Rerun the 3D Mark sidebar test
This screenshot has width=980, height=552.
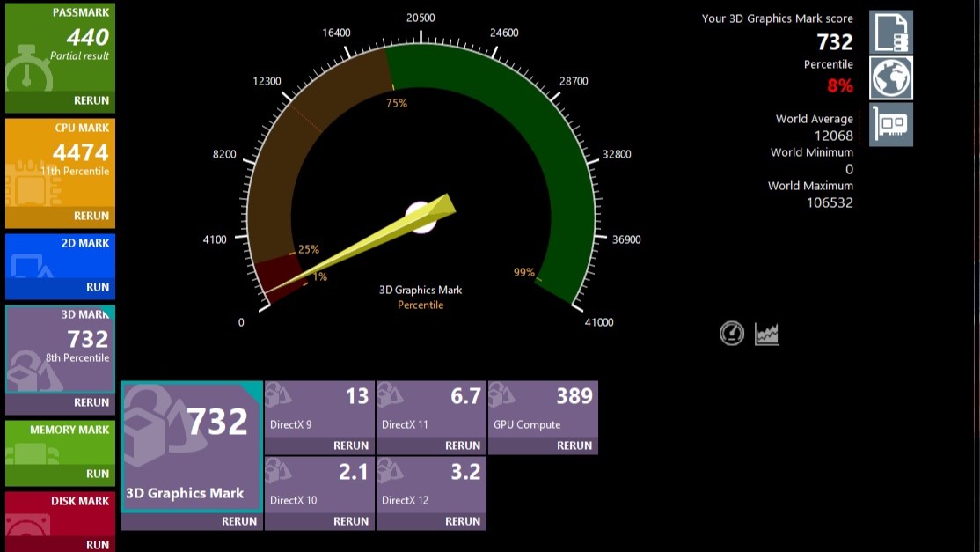click(x=91, y=402)
